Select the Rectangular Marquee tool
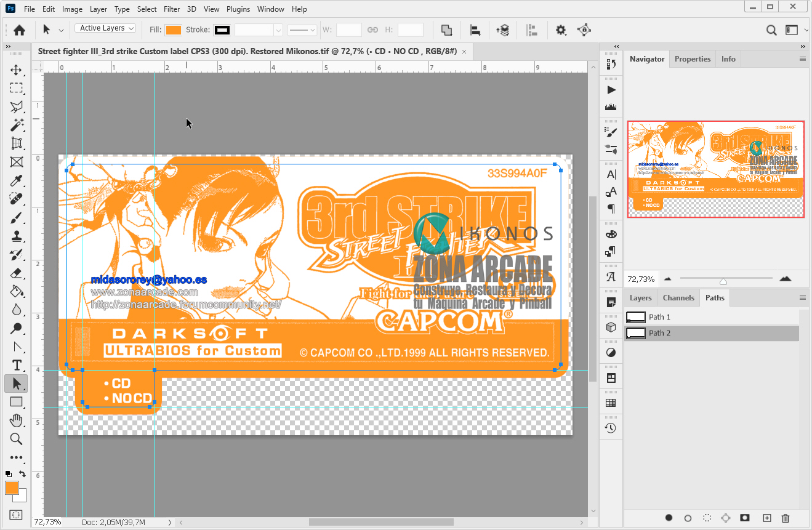This screenshot has height=530, width=812. tap(17, 88)
